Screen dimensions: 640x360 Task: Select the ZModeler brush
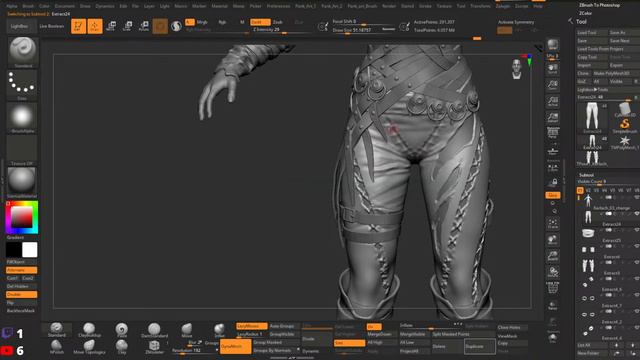tap(154, 347)
